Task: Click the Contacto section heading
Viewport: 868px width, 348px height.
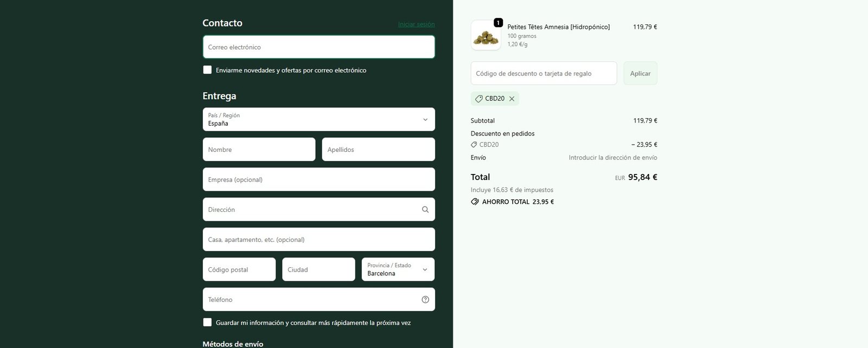Action: click(x=222, y=23)
